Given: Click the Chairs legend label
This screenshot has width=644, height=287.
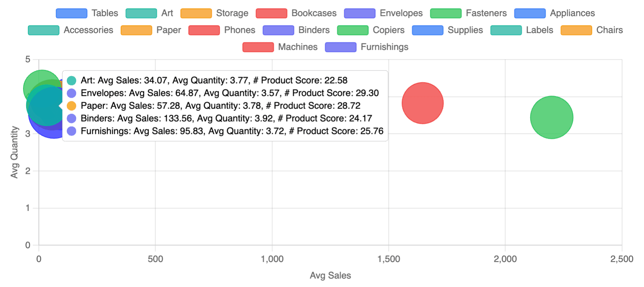Looking at the screenshot, I should 609,30.
